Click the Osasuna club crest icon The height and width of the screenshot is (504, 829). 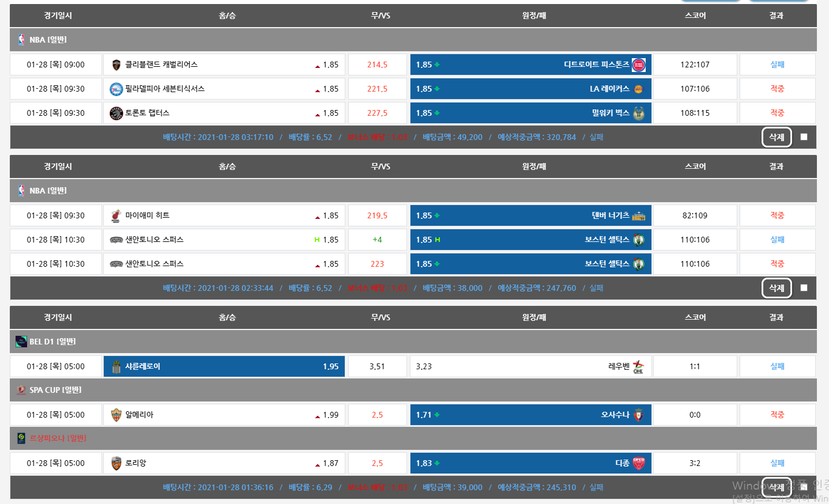click(x=639, y=415)
